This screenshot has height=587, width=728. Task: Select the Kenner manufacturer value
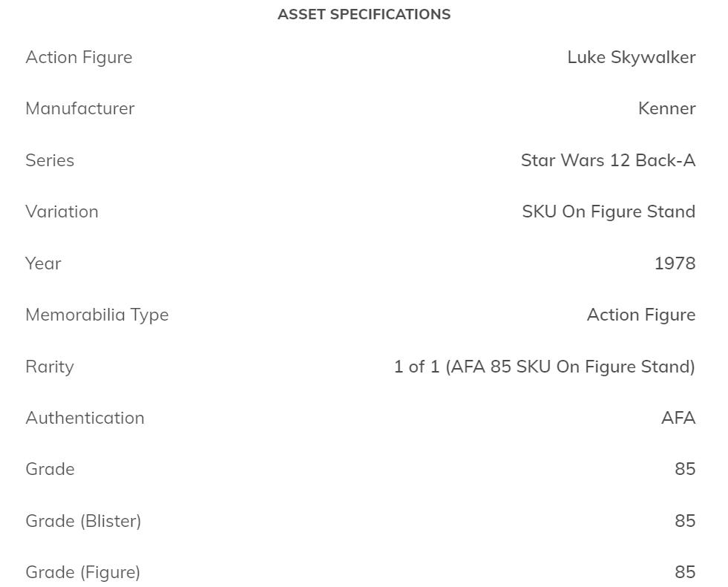pyautogui.click(x=666, y=108)
